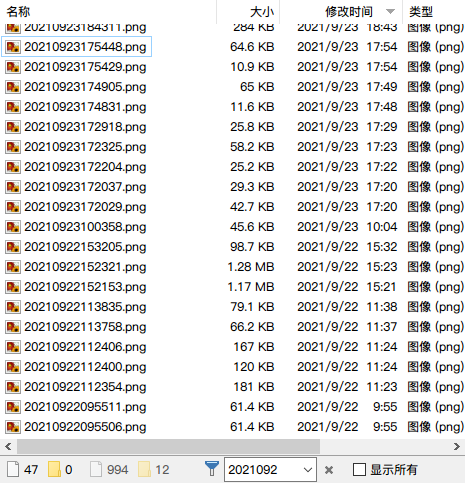Click the icon next to 20210922095506.png
465x483 pixels.
point(13,427)
